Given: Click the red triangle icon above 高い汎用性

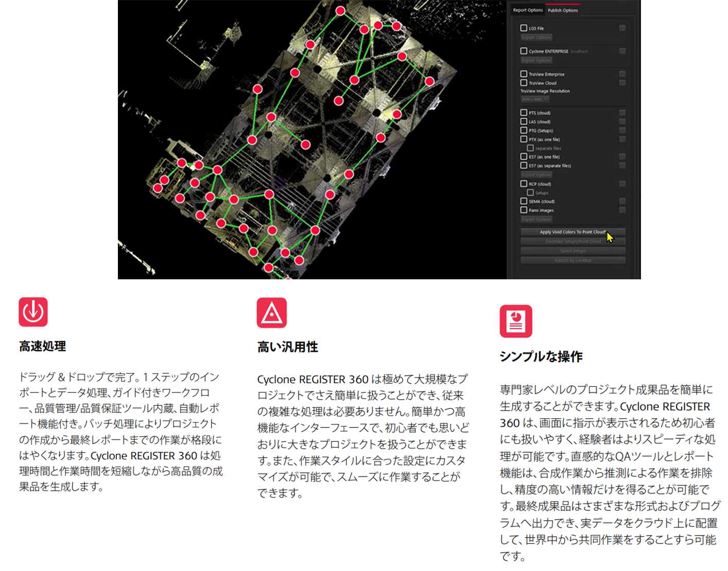Looking at the screenshot, I should click(x=271, y=313).
